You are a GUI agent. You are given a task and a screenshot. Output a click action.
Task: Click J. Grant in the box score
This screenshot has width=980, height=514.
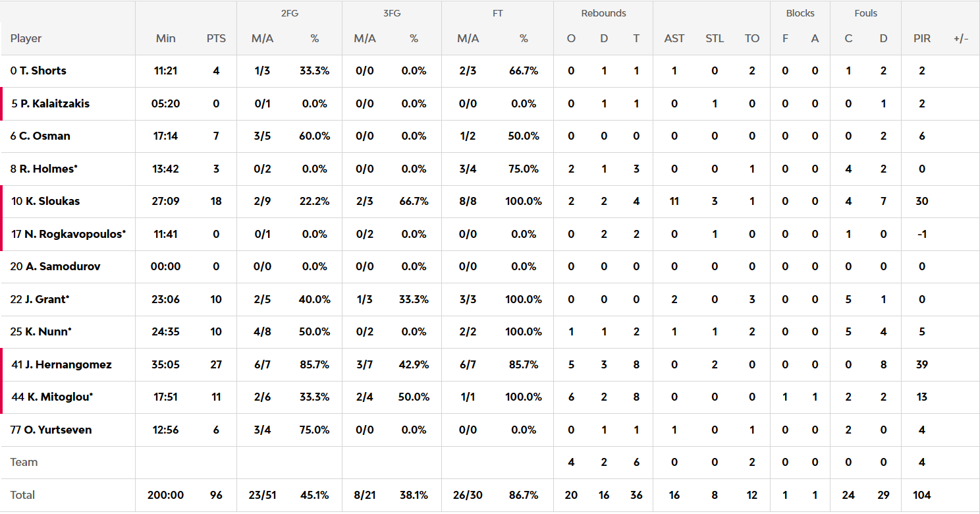click(x=47, y=299)
